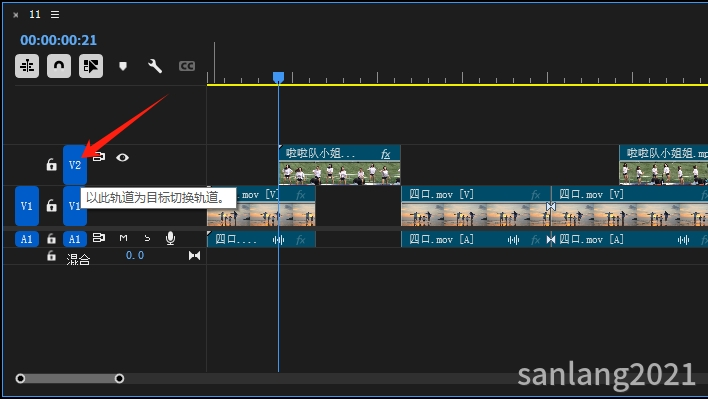Toggle the mix track lock
Screen dimensions: 708x399
pyautogui.click(x=51, y=256)
